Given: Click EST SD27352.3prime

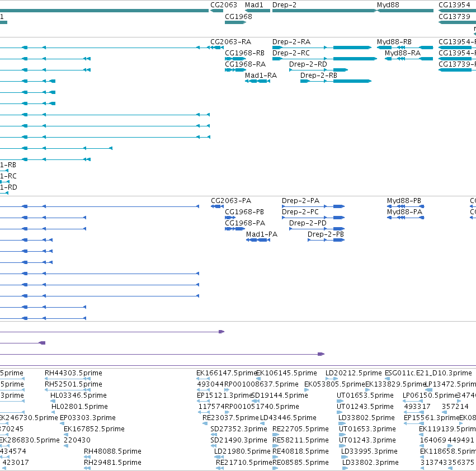Looking at the screenshot, I should point(239,429).
